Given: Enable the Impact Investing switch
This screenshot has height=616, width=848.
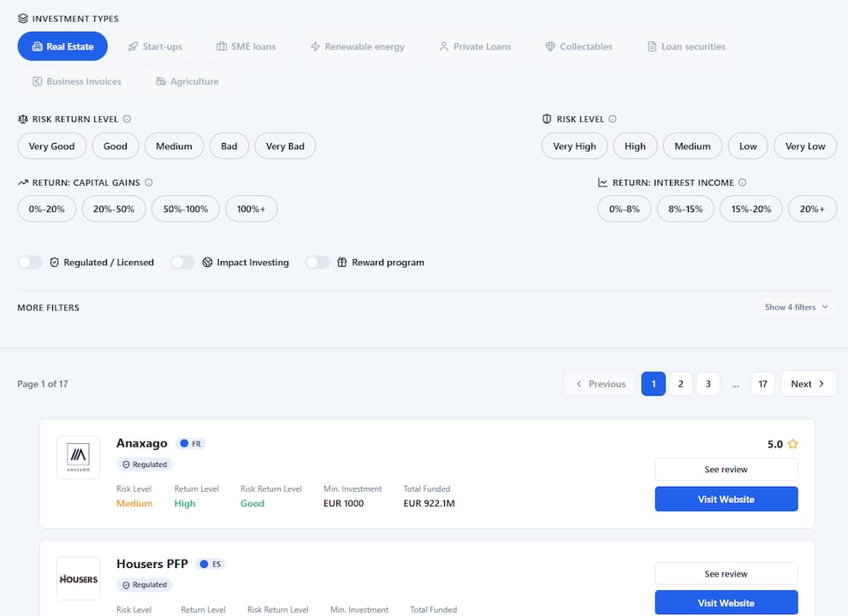Looking at the screenshot, I should [183, 263].
